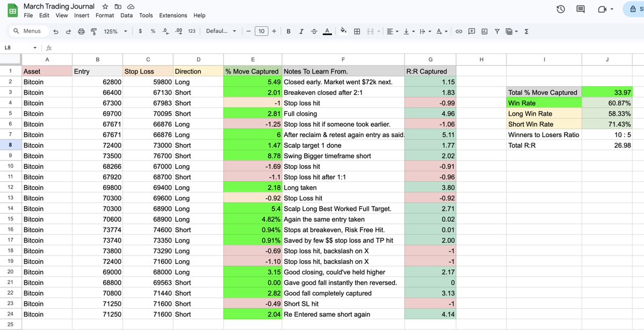This screenshot has height=330, width=644.
Task: Select the Total R:R value 26.98
Action: (x=607, y=145)
